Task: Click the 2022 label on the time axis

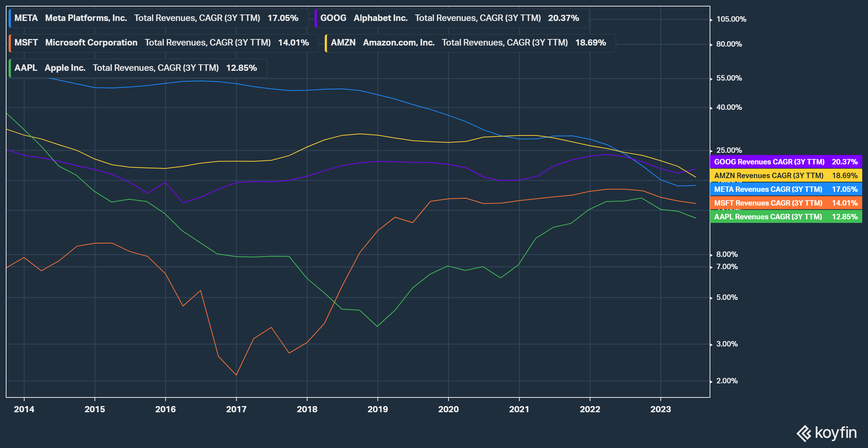Action: coord(590,409)
